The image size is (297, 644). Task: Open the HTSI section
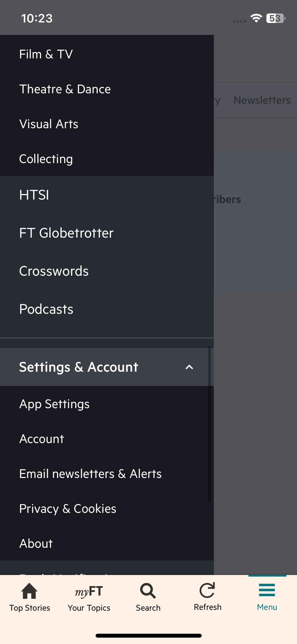[x=107, y=195]
